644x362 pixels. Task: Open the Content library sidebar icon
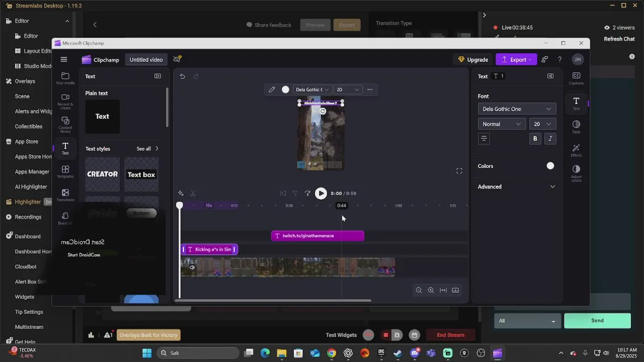point(65,125)
